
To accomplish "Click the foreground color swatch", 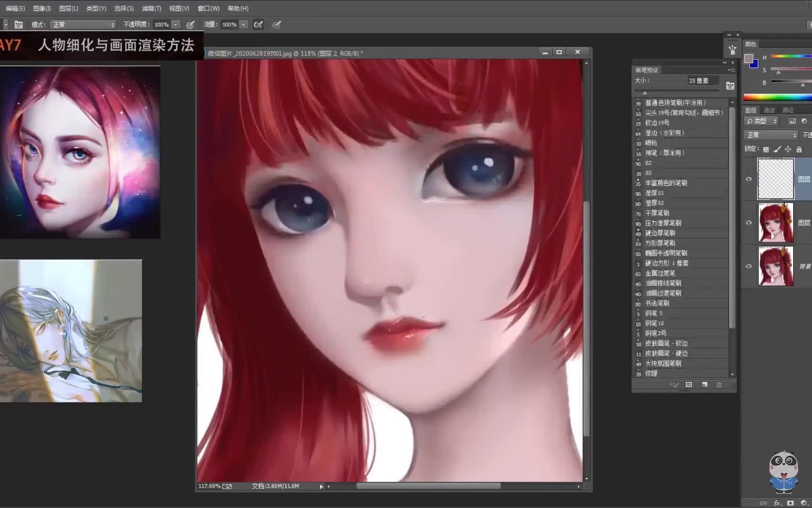I will point(749,59).
